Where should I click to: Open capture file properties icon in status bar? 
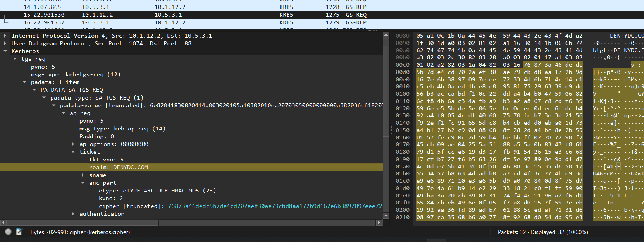[x=19, y=232]
